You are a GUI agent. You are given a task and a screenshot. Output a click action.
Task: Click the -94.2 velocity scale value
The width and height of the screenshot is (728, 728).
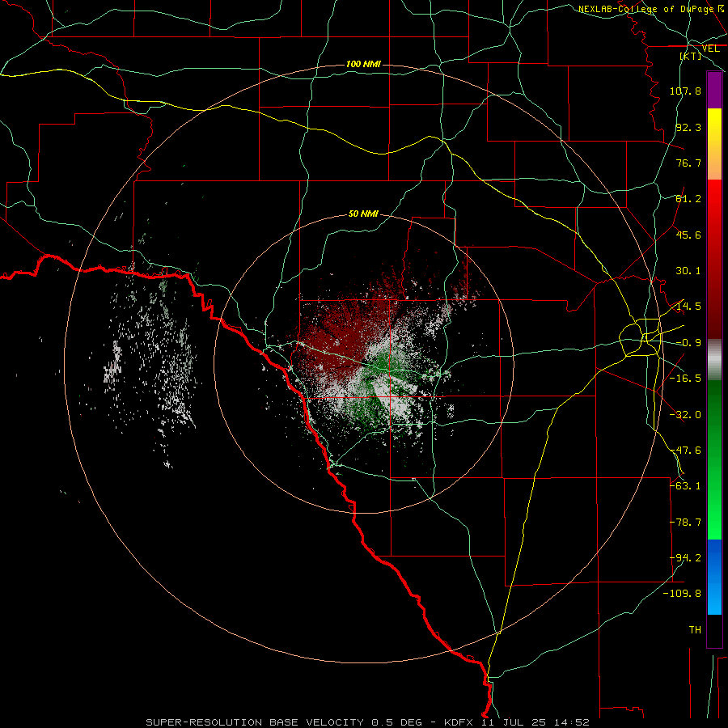(685, 558)
